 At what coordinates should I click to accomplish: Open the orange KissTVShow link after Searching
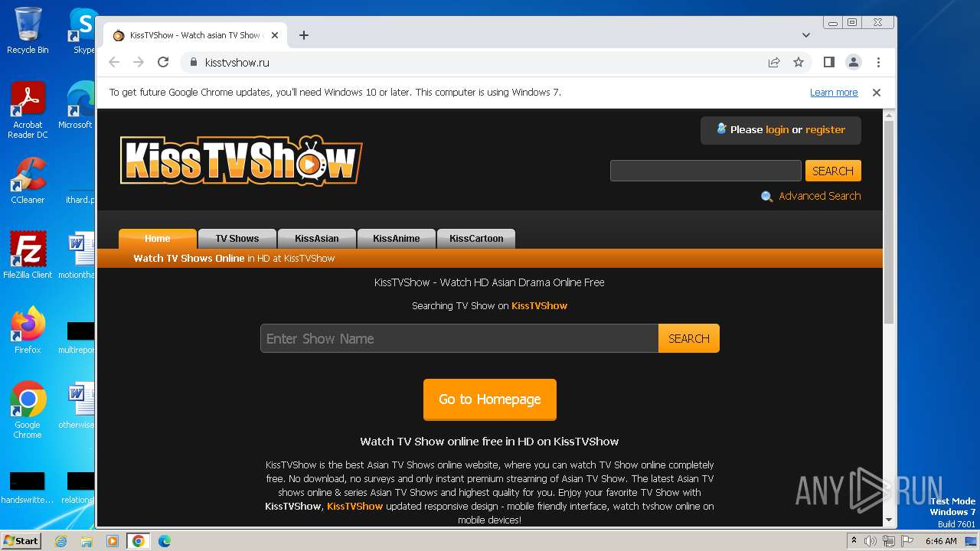click(x=540, y=305)
